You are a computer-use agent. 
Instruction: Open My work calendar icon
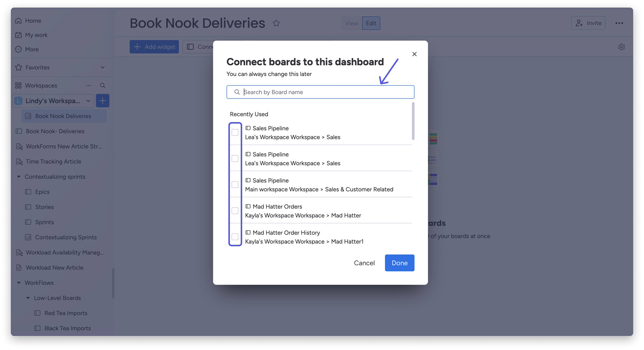(18, 35)
